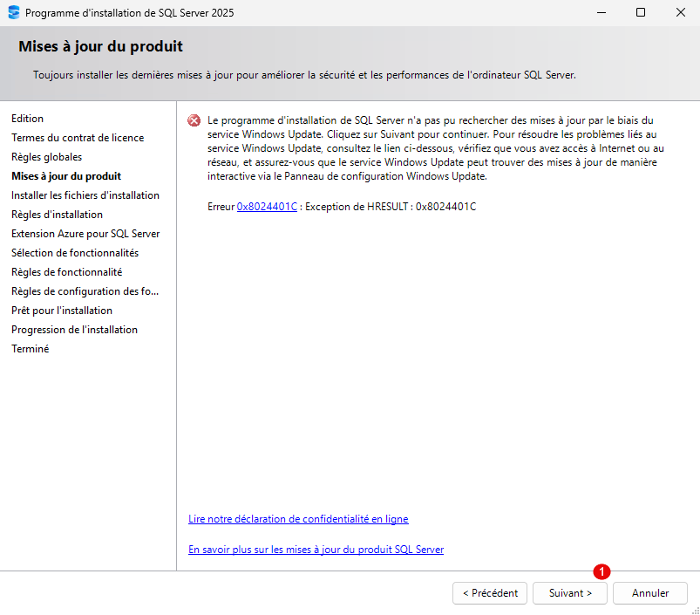Go back with the < Précédent button
This screenshot has height=615, width=700.
[x=490, y=593]
